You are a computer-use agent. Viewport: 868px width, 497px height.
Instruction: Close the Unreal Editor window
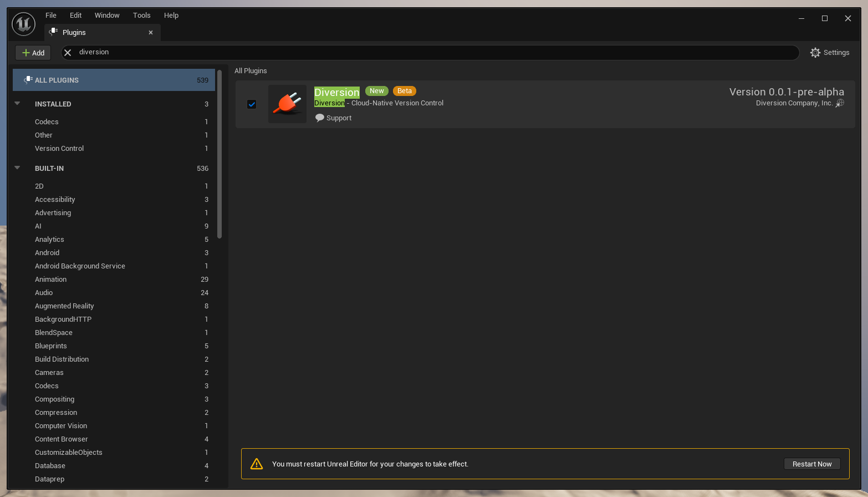pos(847,18)
